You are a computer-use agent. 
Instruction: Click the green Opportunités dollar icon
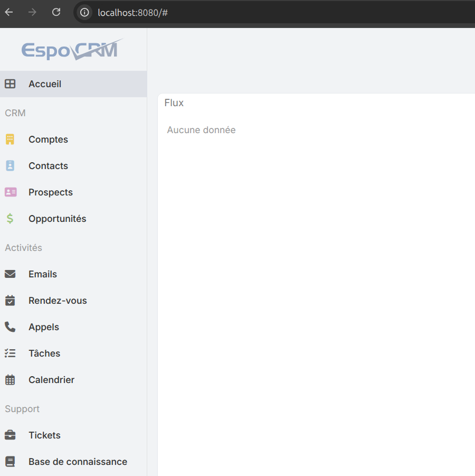point(10,219)
